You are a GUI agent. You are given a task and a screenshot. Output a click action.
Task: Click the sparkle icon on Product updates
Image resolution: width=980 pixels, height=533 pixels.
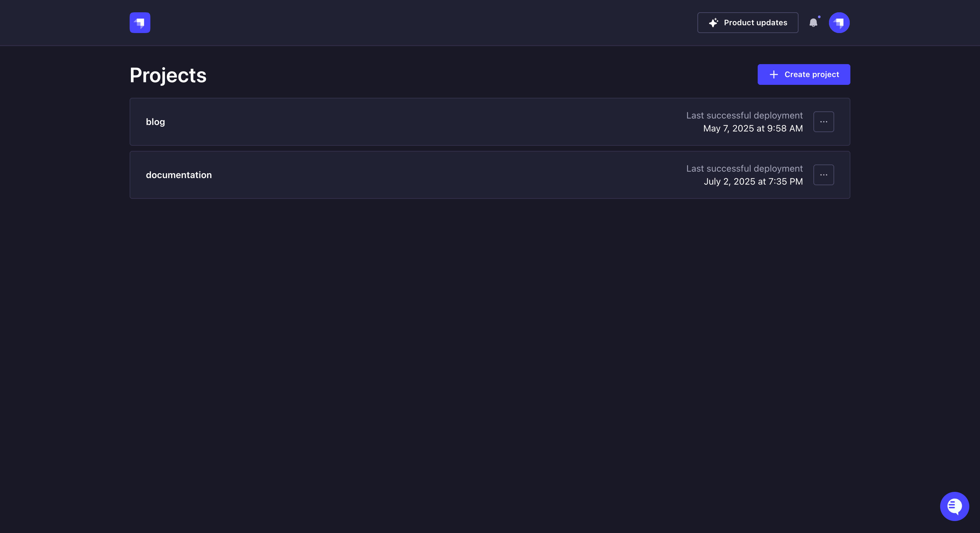pos(714,22)
